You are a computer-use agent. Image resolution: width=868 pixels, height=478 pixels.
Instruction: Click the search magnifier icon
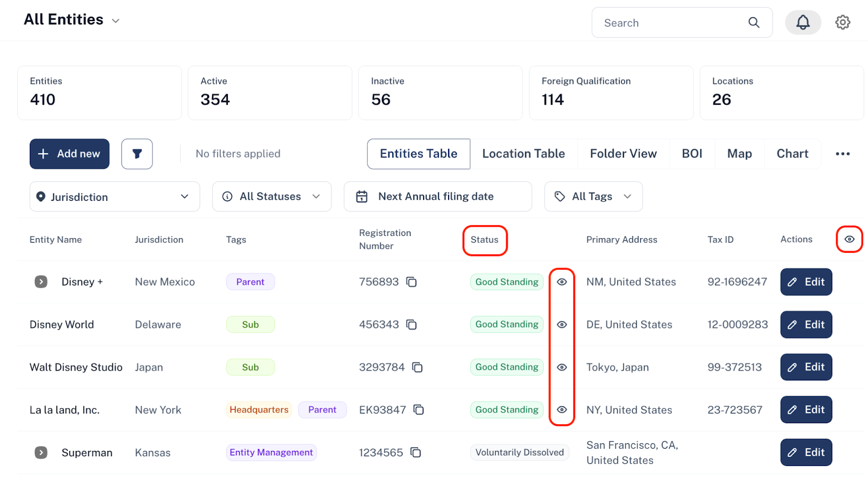click(754, 23)
